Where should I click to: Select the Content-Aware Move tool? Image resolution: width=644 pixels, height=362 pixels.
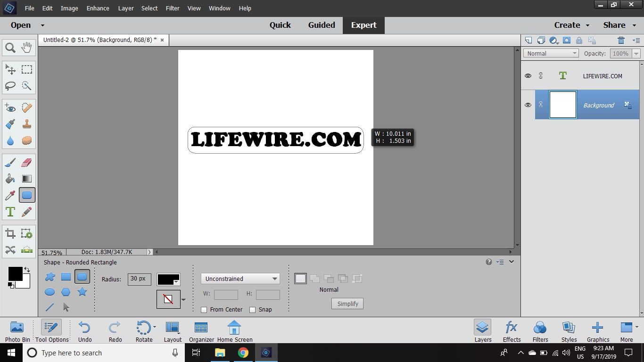coord(10,250)
